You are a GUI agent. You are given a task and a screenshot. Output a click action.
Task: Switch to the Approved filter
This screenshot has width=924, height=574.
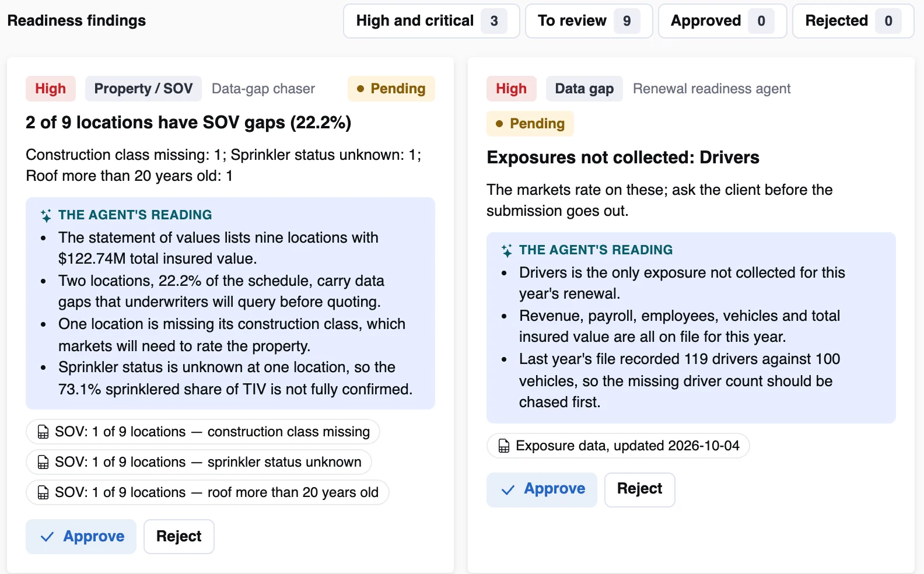click(722, 21)
